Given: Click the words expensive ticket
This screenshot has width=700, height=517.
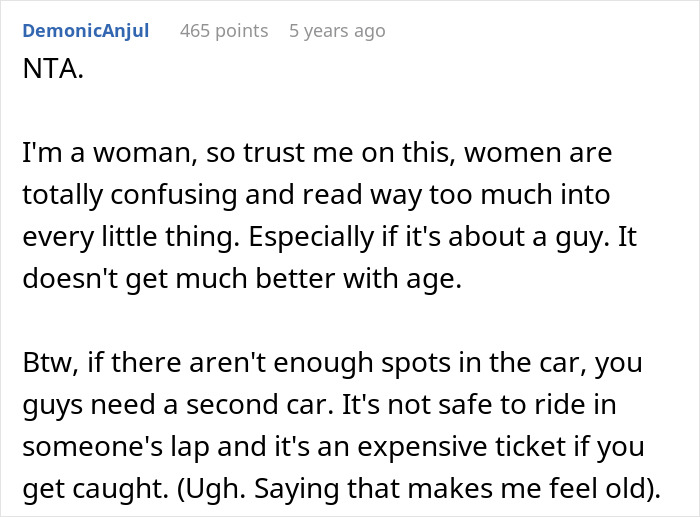Looking at the screenshot, I should [462, 447].
